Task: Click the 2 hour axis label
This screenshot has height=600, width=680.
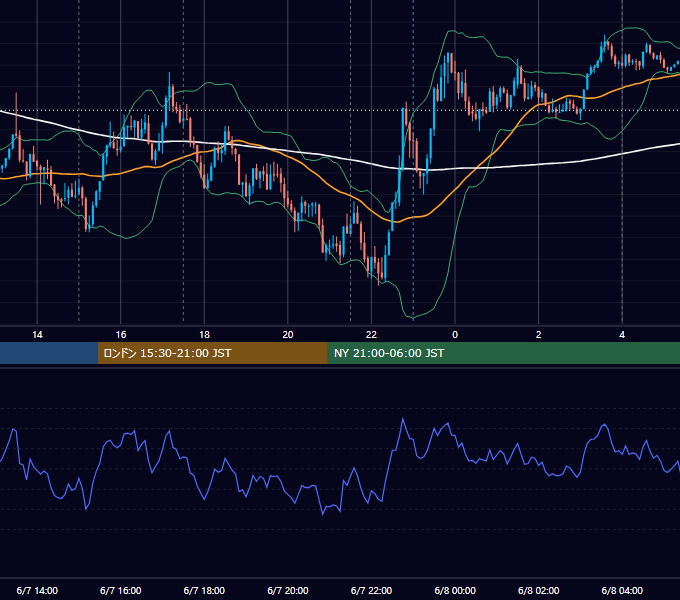Action: [x=539, y=334]
